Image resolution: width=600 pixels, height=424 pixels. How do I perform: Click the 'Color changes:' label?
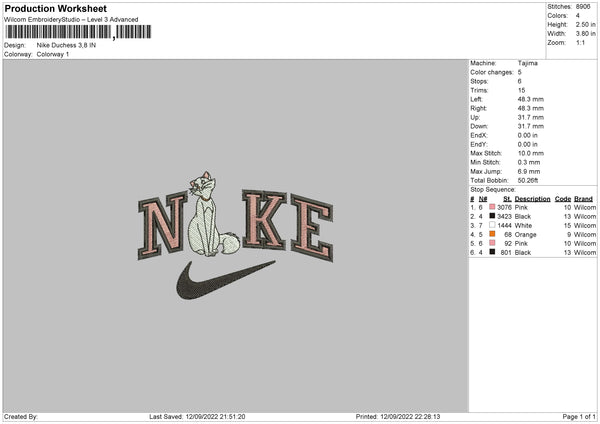point(492,72)
